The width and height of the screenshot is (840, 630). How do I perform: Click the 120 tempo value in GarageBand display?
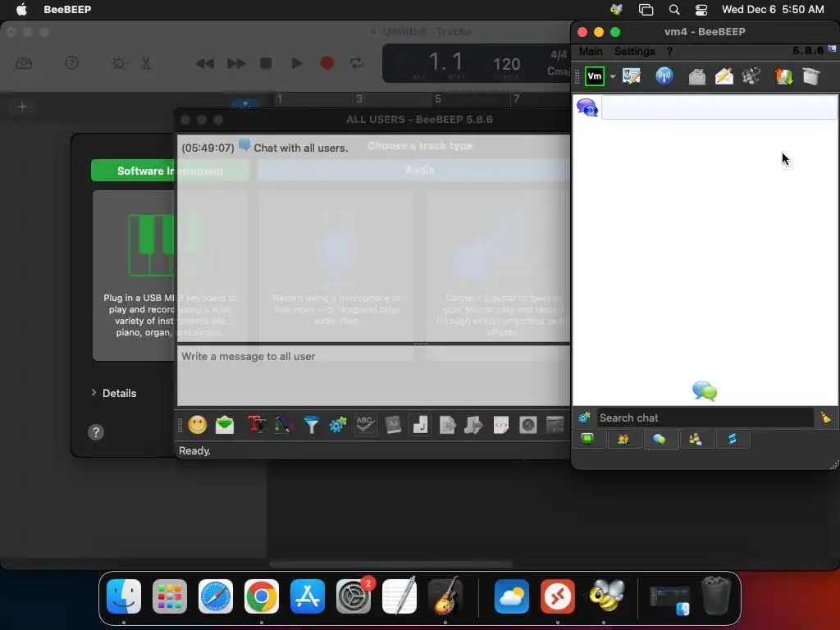(507, 64)
